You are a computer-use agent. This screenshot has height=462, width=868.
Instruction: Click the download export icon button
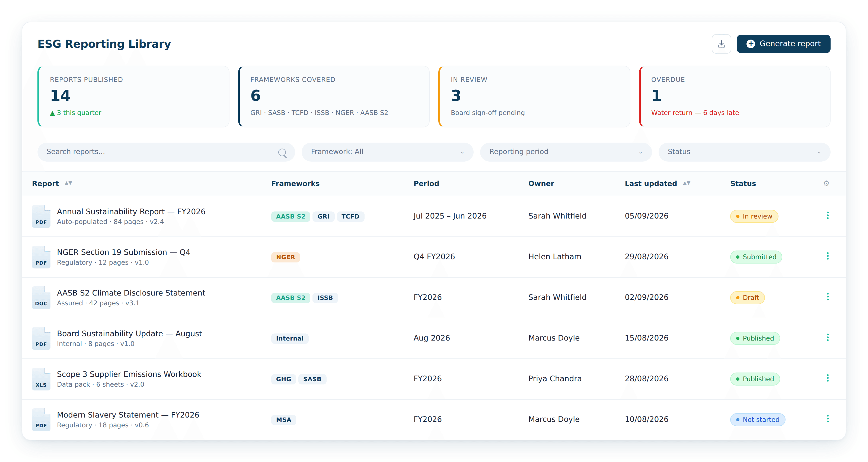[721, 44]
